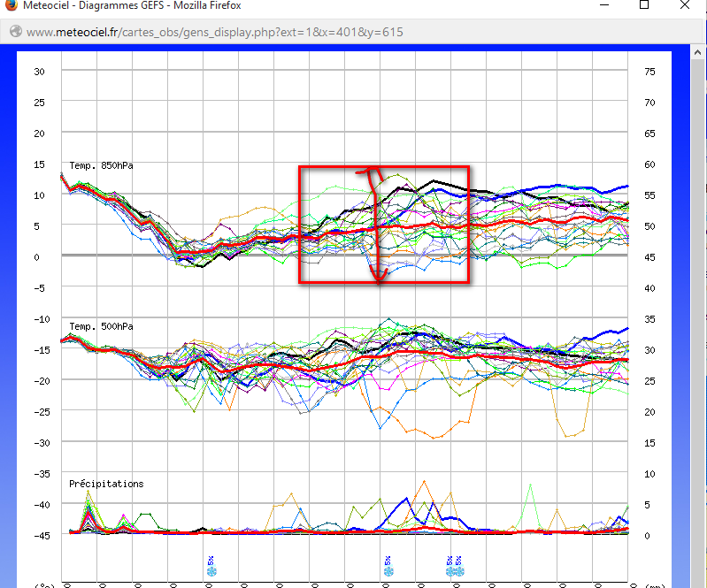
Task: Click the left axis value 30
Action: pyautogui.click(x=39, y=72)
